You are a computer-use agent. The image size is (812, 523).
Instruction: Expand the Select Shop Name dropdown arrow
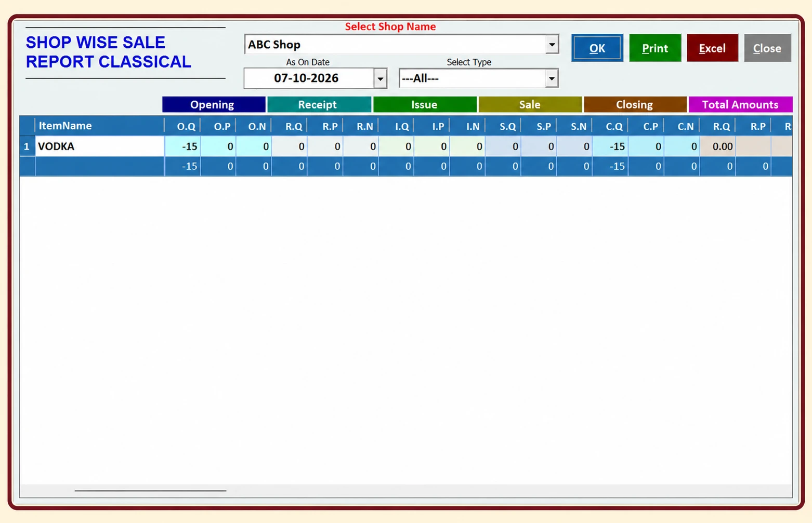tap(552, 45)
